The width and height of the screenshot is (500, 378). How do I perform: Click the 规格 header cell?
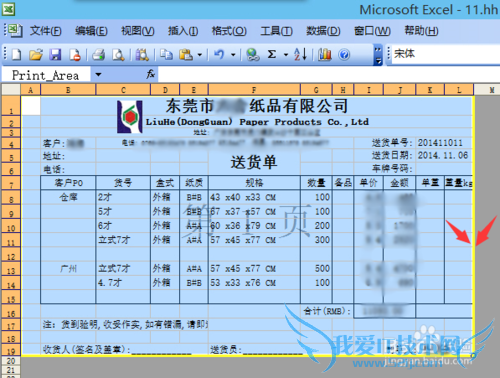point(254,183)
